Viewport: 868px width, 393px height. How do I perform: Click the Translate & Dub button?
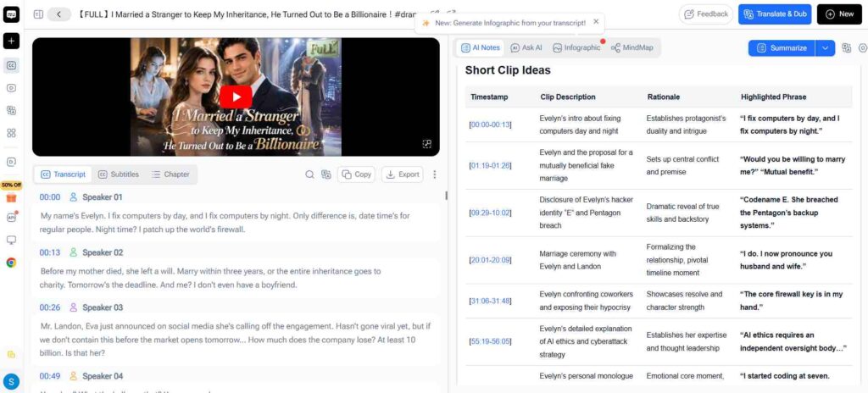click(x=775, y=14)
